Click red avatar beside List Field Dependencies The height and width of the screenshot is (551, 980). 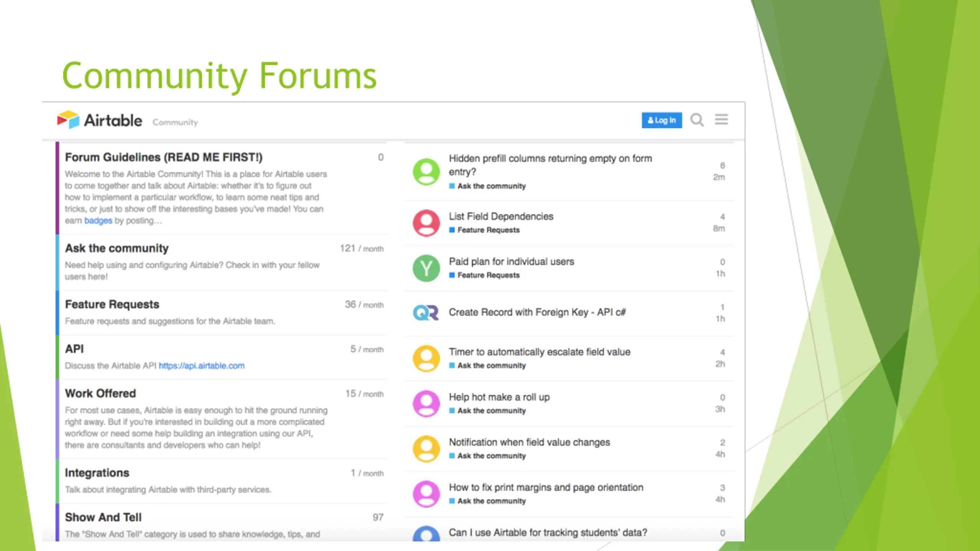tap(426, 223)
